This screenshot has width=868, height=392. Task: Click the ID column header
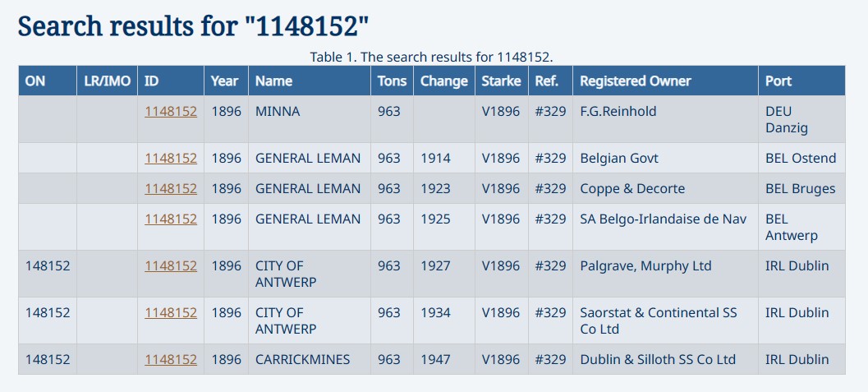pos(152,81)
